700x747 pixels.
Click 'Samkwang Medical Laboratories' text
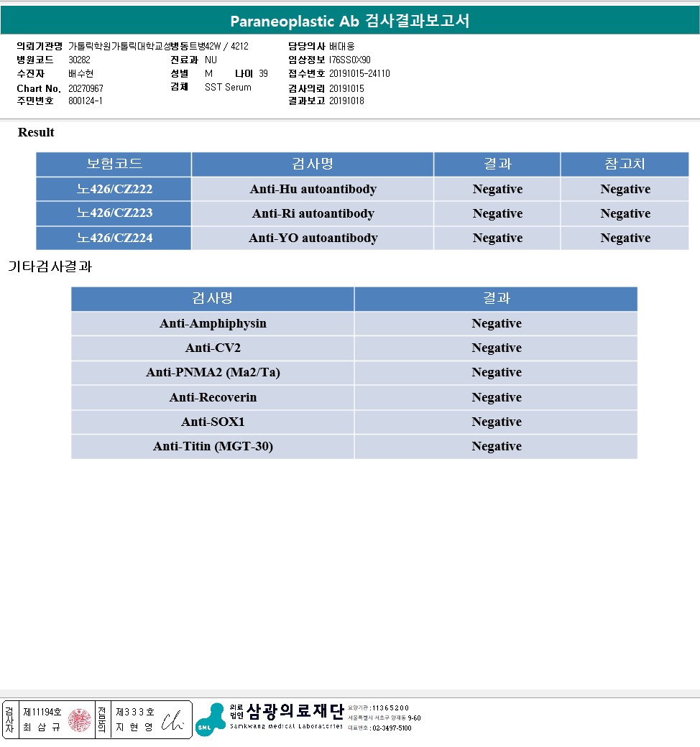(286, 726)
